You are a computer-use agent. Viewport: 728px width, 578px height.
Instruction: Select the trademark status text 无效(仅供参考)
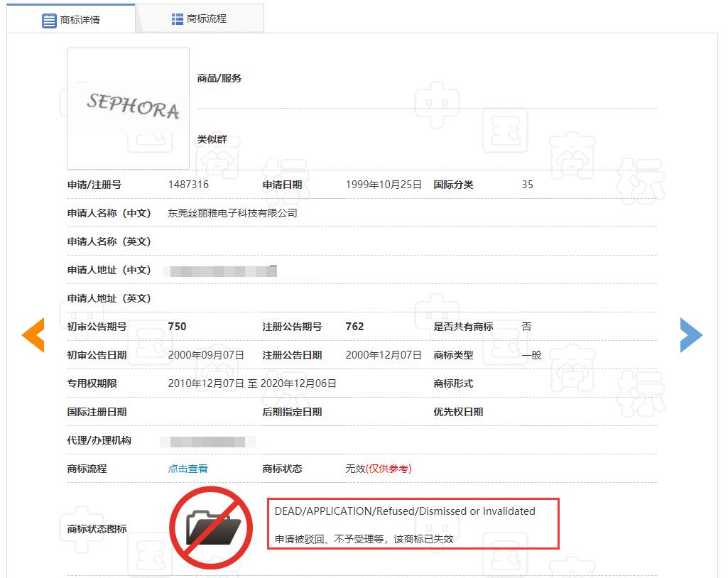379,469
